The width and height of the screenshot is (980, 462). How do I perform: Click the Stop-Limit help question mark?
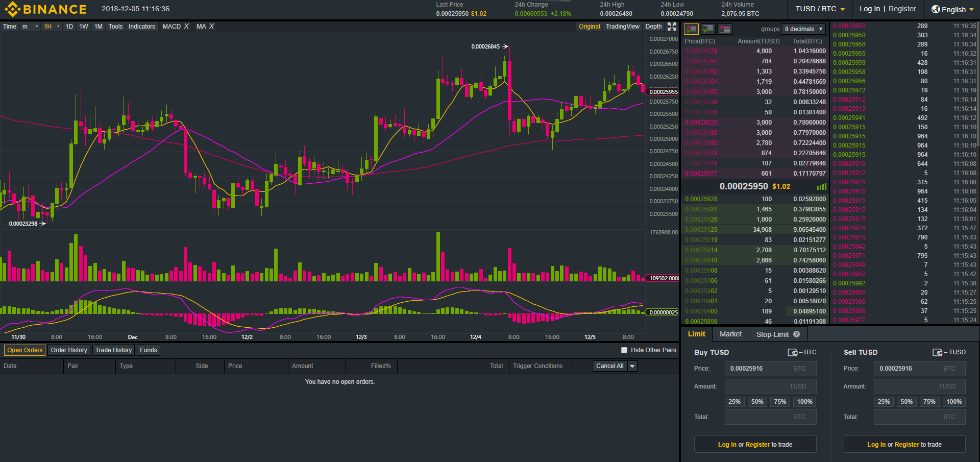pos(796,334)
